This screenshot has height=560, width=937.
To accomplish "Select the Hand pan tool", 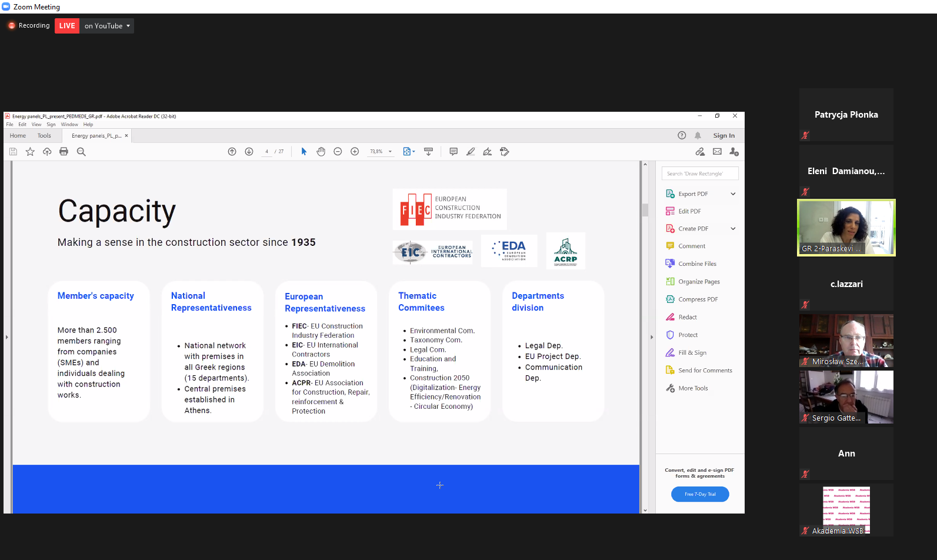I will click(321, 152).
